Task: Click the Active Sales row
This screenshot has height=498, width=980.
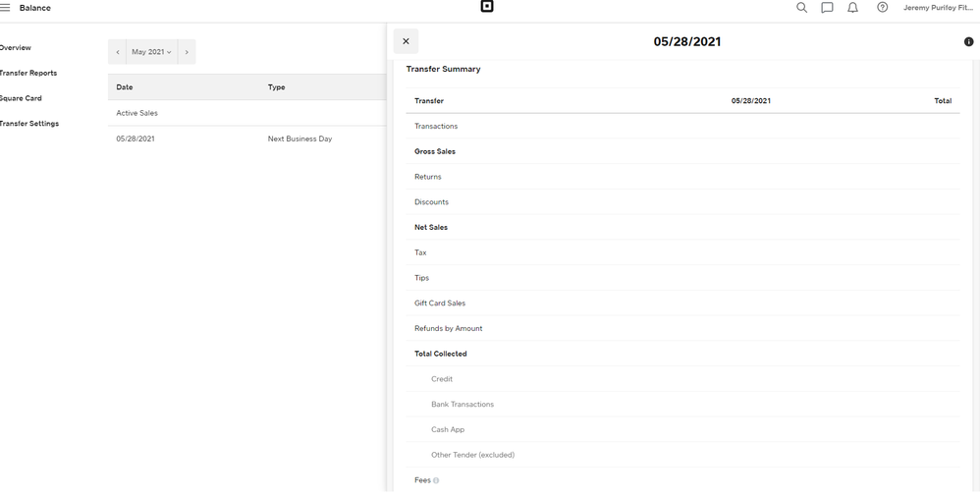Action: click(137, 113)
